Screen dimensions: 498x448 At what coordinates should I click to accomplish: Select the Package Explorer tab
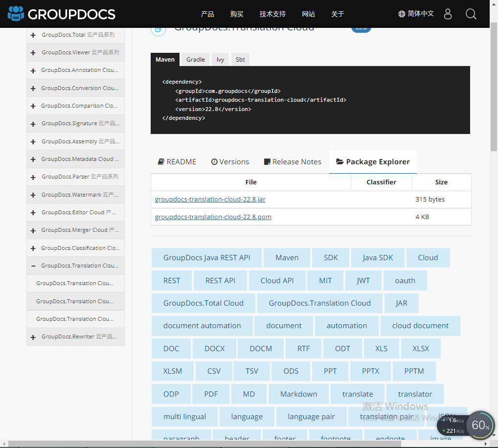[373, 162]
